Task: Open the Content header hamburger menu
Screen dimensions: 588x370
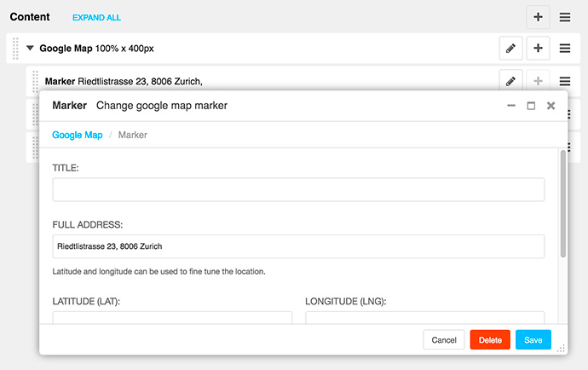Action: pos(565,17)
